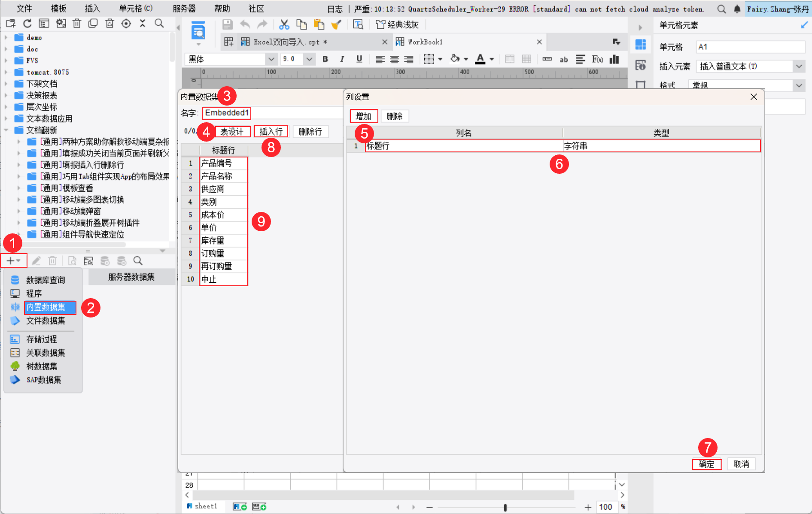
Task: Click the 单元格 address field showing A1
Action: point(751,47)
